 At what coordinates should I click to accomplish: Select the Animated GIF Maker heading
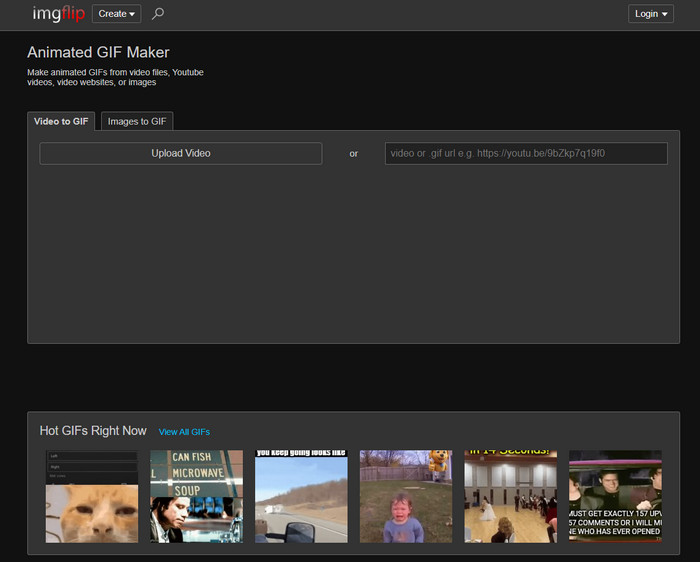tap(98, 52)
